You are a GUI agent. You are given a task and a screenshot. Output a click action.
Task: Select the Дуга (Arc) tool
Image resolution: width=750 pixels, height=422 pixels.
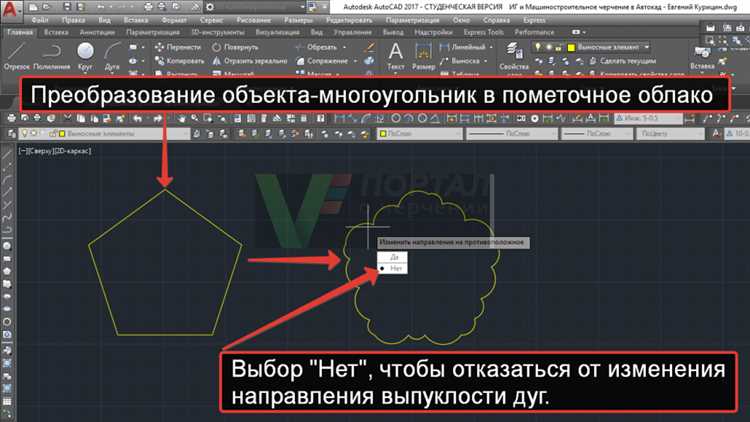tap(112, 56)
